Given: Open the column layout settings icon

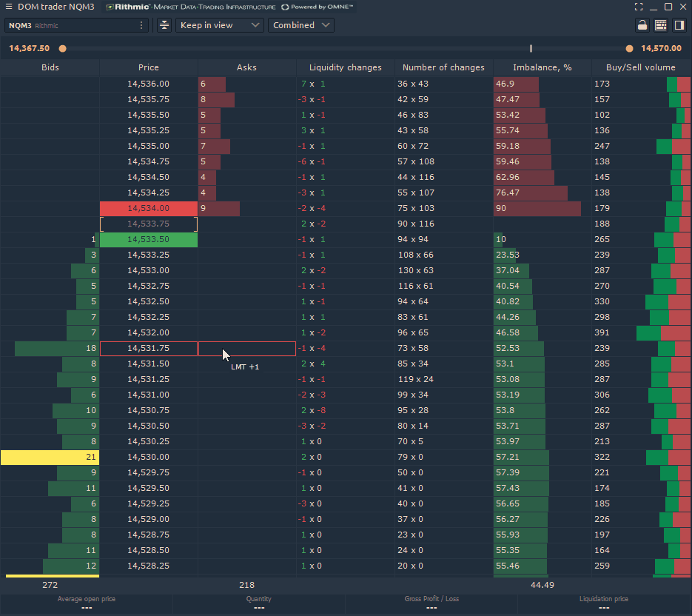Looking at the screenshot, I should [662, 24].
